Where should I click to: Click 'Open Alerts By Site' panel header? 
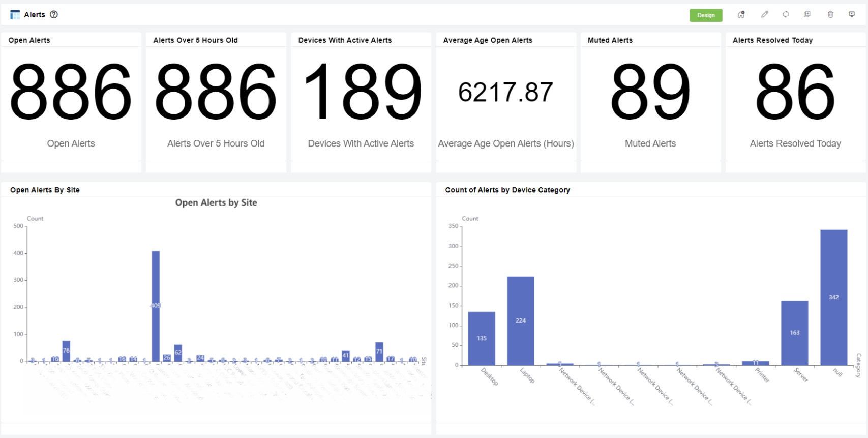click(45, 190)
